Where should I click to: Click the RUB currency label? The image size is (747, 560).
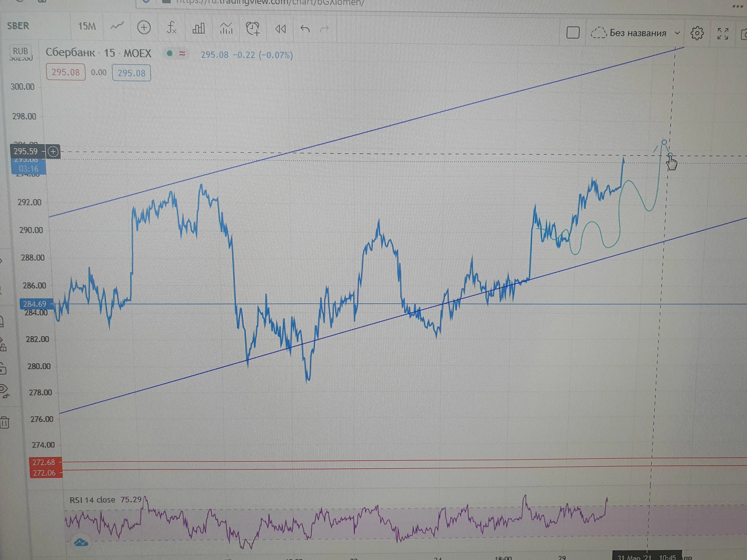pos(20,51)
